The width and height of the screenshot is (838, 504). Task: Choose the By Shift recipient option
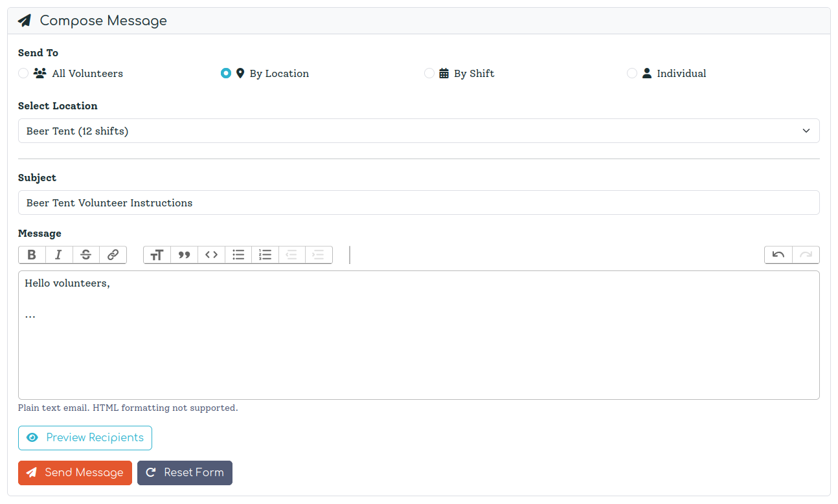(429, 73)
